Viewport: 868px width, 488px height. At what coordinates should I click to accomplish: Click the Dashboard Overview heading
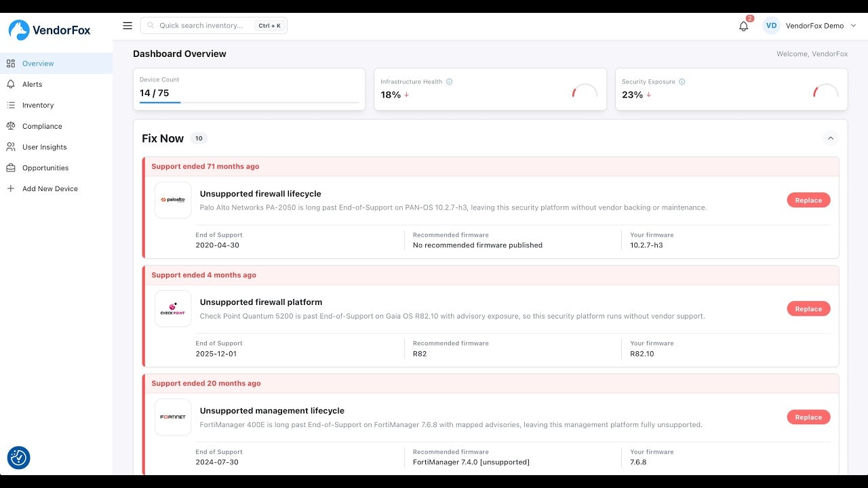(180, 54)
